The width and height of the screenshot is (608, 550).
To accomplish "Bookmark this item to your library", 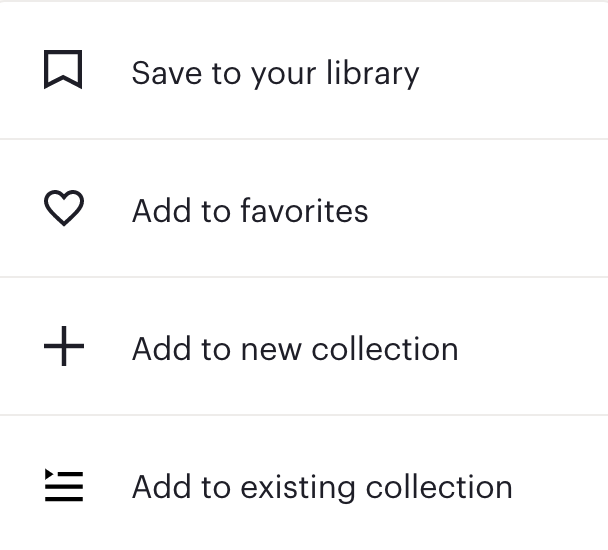I will pos(304,71).
